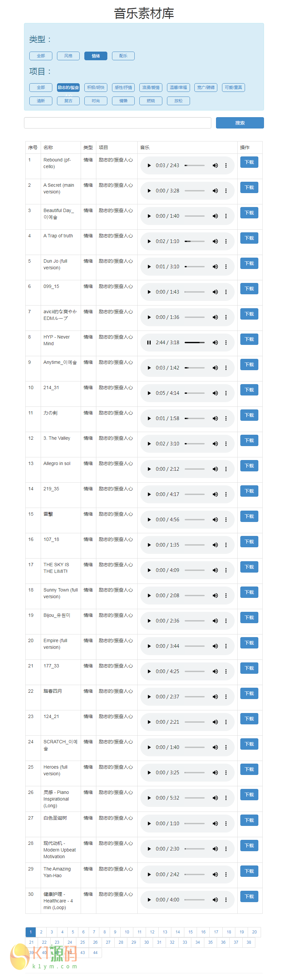Mute the Heroes (full version) volume
Image resolution: width=288 pixels, height=980 pixels.
click(215, 773)
